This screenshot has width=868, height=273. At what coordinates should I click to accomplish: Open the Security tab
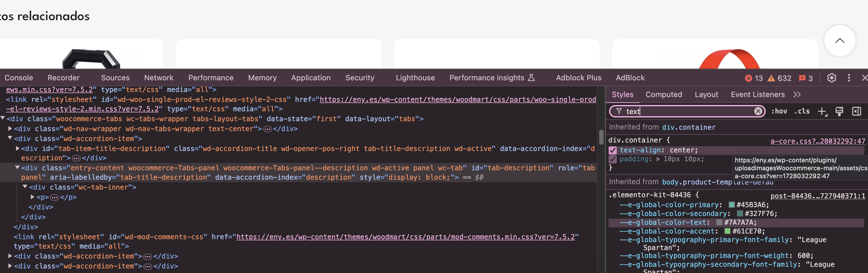[360, 78]
